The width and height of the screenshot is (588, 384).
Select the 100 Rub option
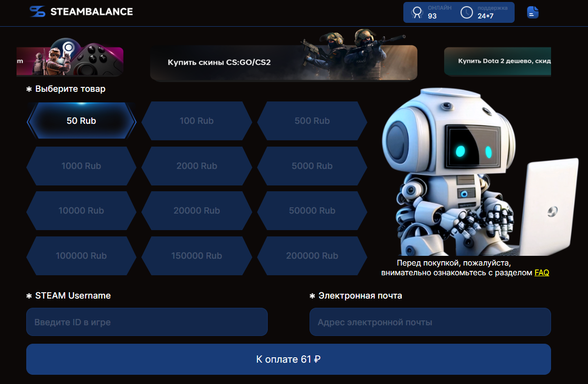click(x=197, y=121)
